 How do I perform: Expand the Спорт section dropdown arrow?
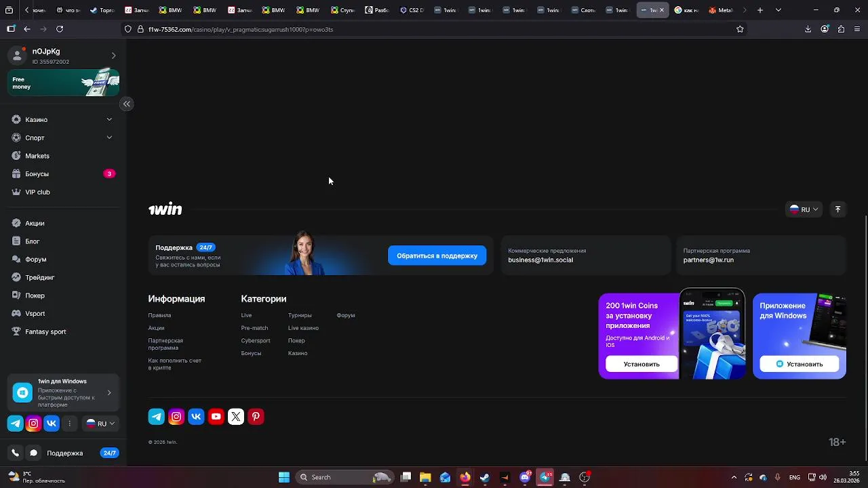109,138
